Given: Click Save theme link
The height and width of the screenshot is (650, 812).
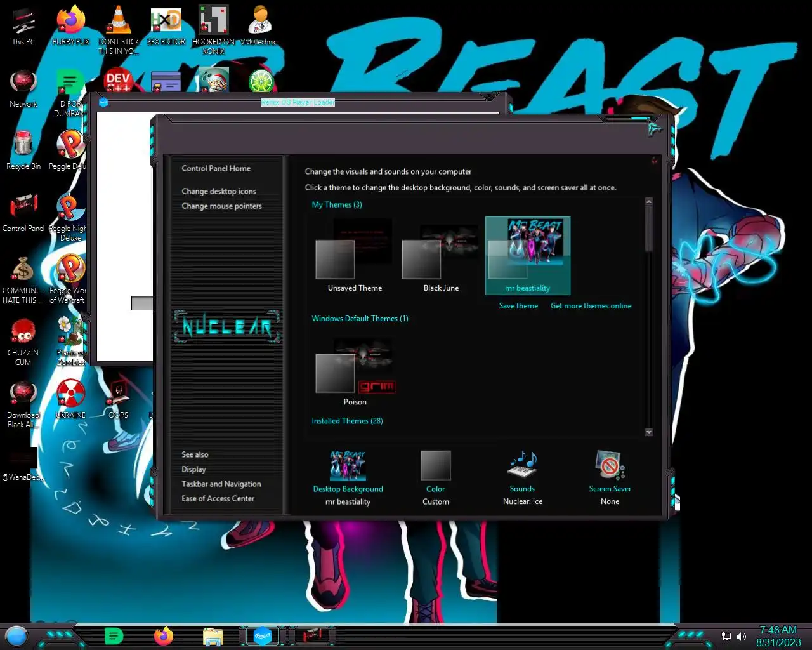Looking at the screenshot, I should tap(518, 306).
